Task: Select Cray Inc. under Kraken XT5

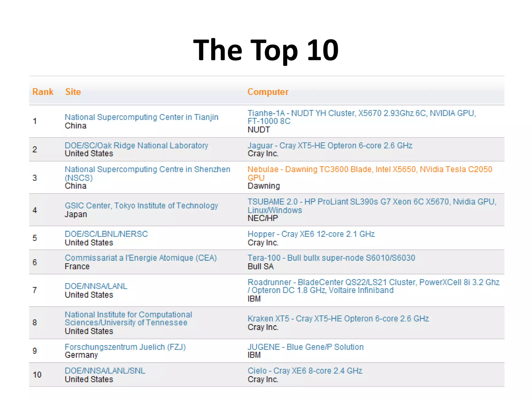Action: click(263, 327)
